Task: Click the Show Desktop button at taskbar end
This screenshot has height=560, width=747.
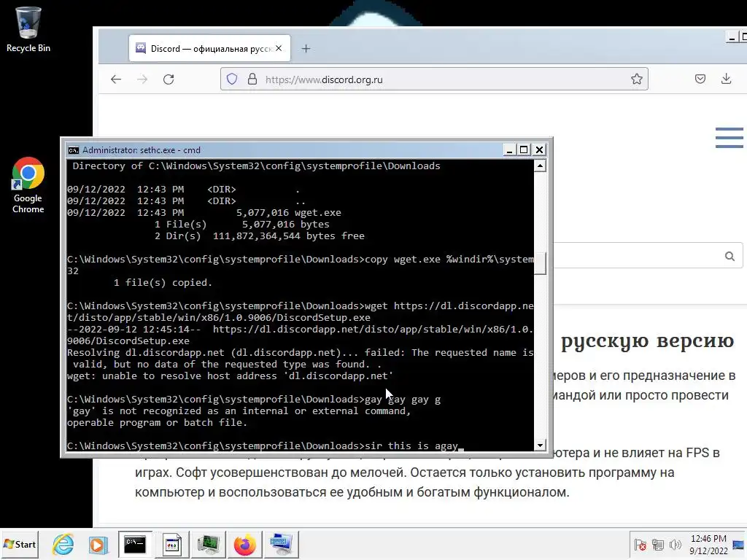Action: coord(740,544)
